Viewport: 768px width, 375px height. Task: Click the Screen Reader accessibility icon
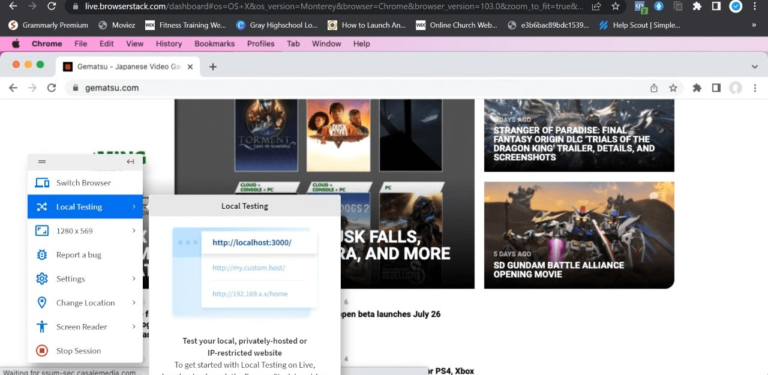click(42, 327)
